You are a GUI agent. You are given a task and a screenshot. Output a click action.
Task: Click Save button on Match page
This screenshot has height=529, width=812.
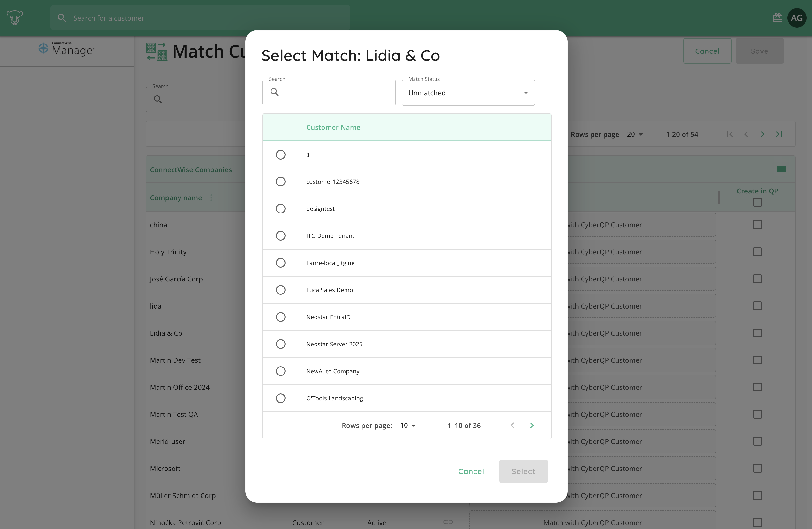759,51
